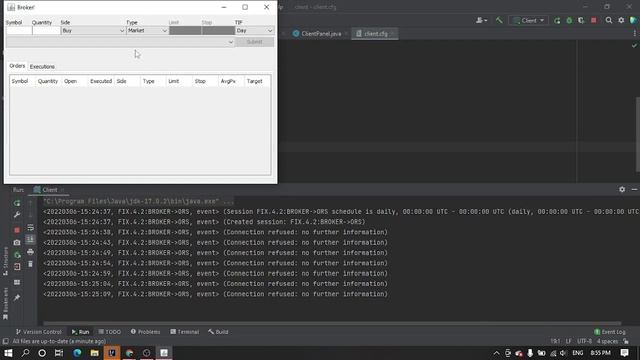Open Version Control tool window
The height and width of the screenshot is (360, 640).
pos(39,332)
